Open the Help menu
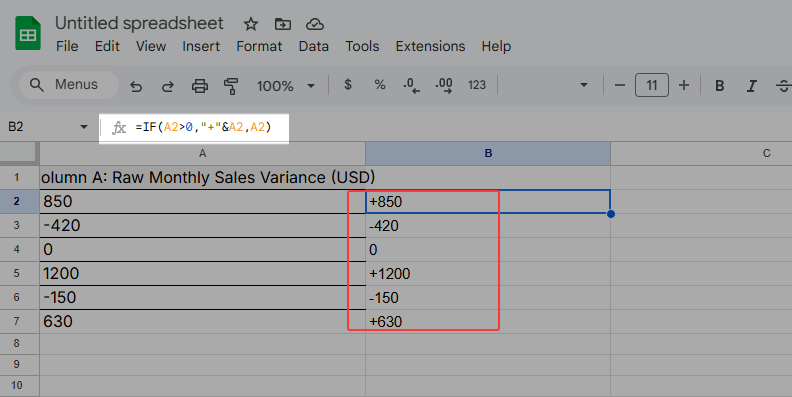792x397 pixels. click(x=496, y=46)
